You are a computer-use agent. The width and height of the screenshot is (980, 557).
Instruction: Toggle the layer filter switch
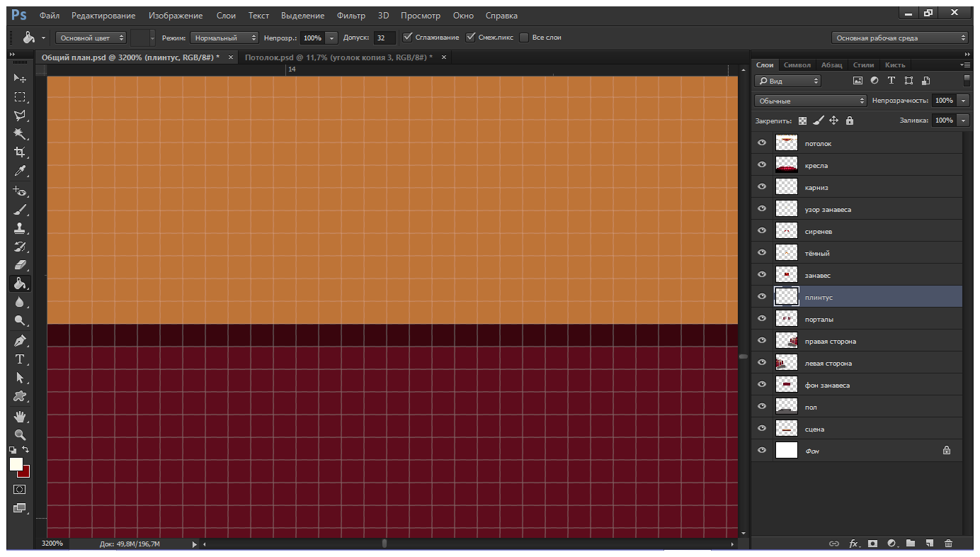point(967,81)
